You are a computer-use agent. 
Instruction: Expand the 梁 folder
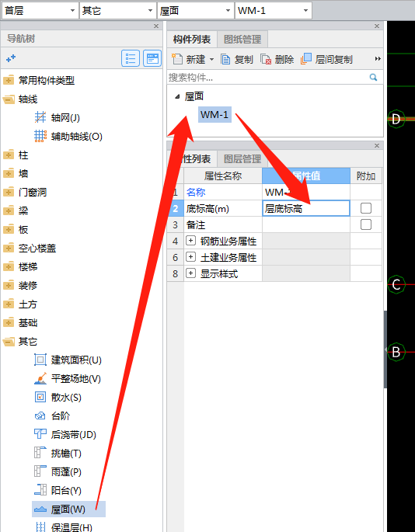(9, 211)
